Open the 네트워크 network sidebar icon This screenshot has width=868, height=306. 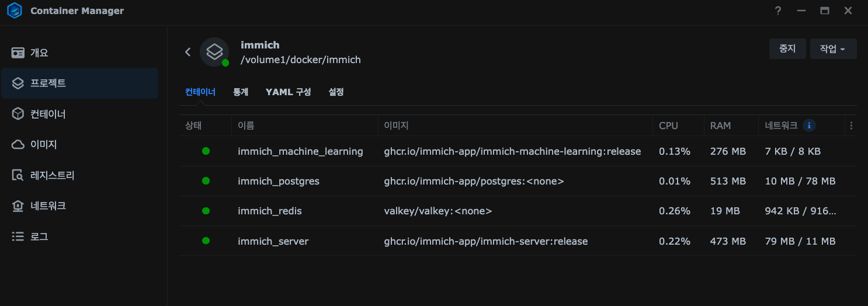18,206
